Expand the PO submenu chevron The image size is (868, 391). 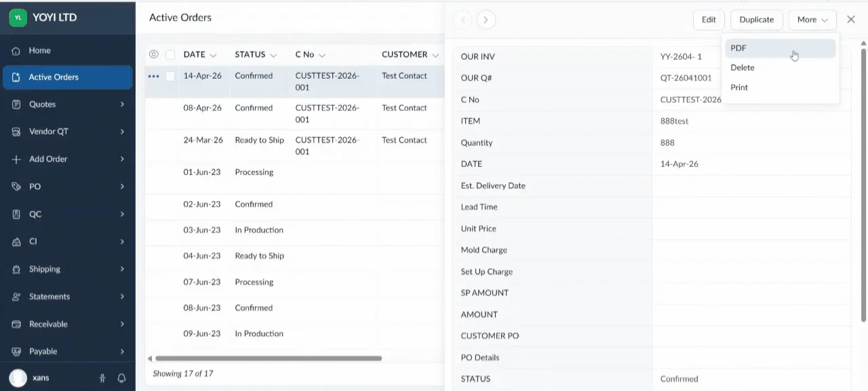point(123,187)
